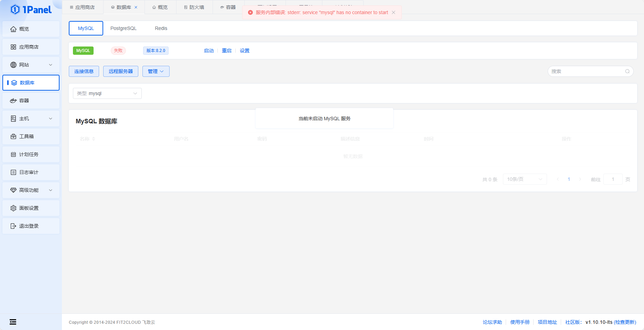Open 应用商店 app store in sidebar
This screenshot has width=644, height=330.
(31, 47)
